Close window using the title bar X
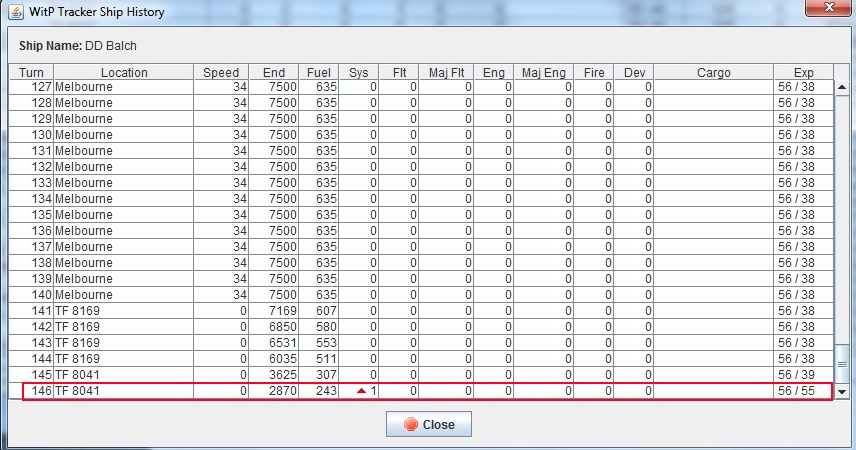The image size is (856, 450). [x=829, y=8]
